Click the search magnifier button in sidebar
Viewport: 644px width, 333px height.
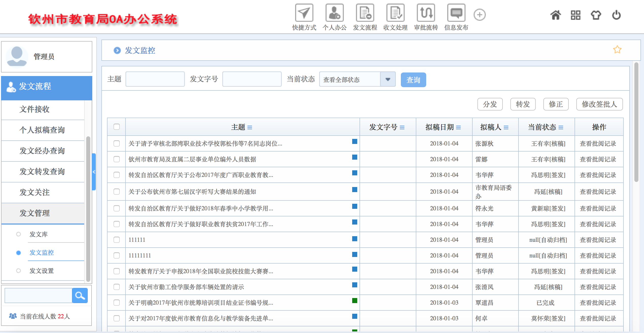pos(80,295)
